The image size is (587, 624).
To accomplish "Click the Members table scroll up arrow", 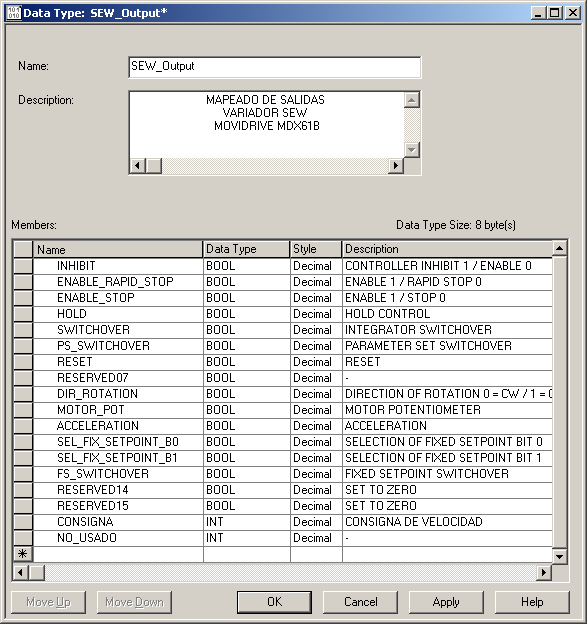I will tap(560, 248).
